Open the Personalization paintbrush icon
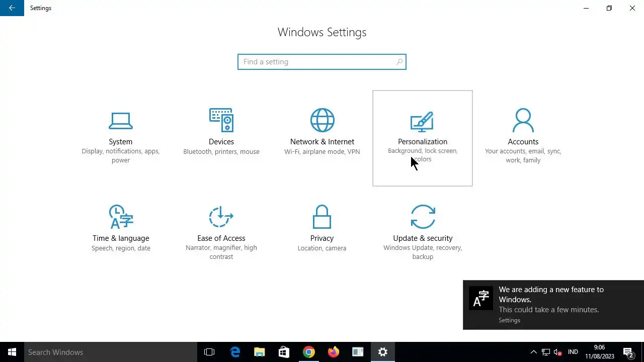This screenshot has height=362, width=644. (x=422, y=121)
